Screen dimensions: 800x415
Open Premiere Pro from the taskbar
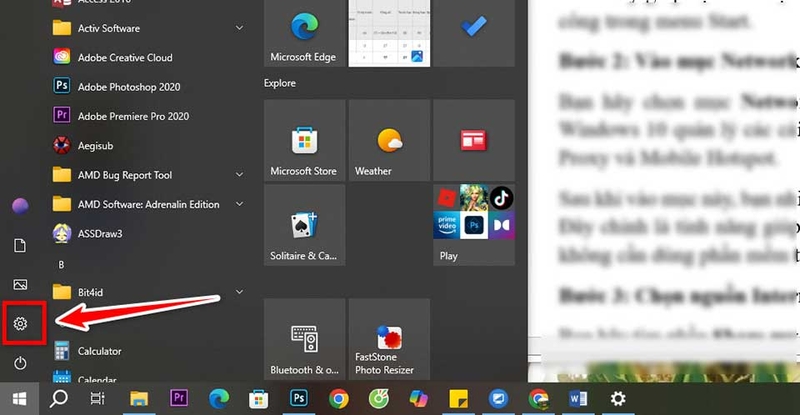coord(179,399)
